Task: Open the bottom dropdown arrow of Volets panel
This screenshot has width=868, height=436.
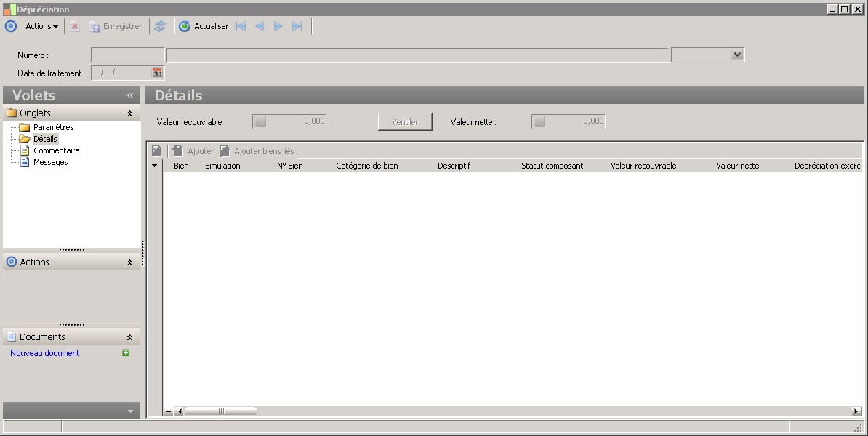Action: pos(131,411)
